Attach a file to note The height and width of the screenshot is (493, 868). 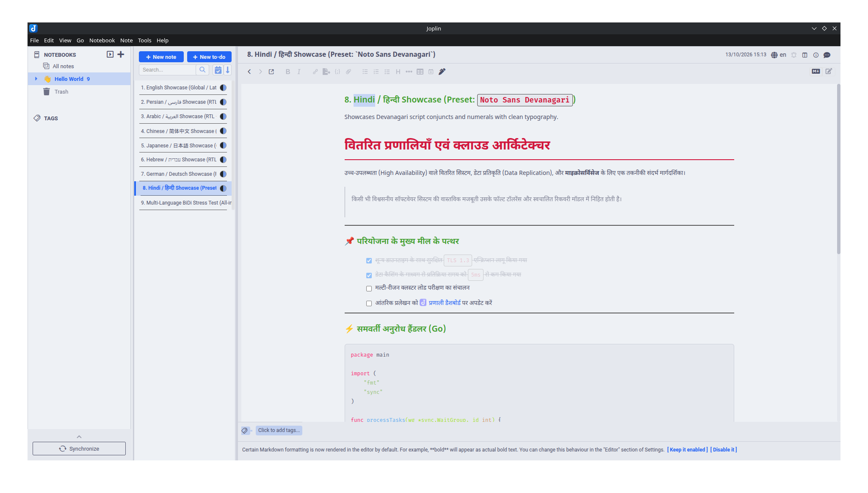pos(348,72)
